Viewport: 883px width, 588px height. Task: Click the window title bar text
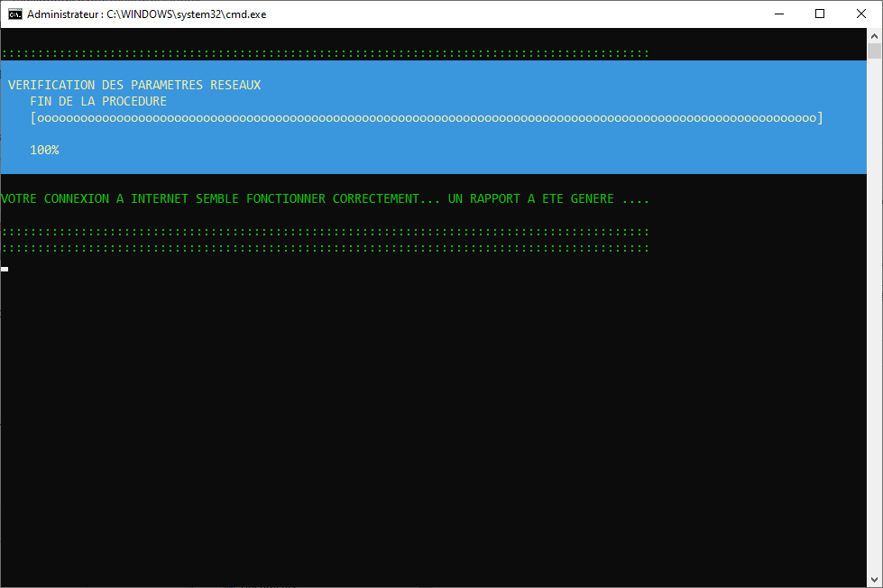[146, 14]
